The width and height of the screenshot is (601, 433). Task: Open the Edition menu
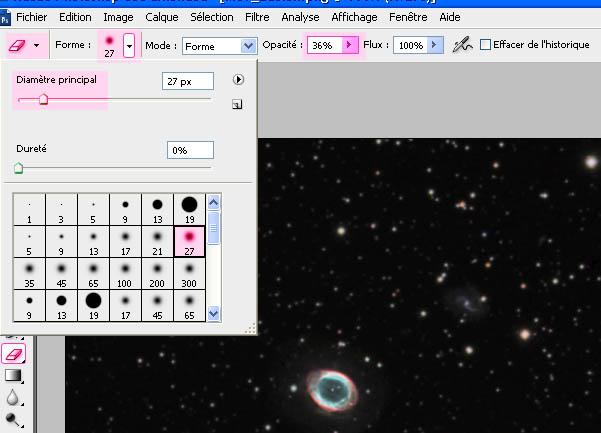[x=75, y=17]
